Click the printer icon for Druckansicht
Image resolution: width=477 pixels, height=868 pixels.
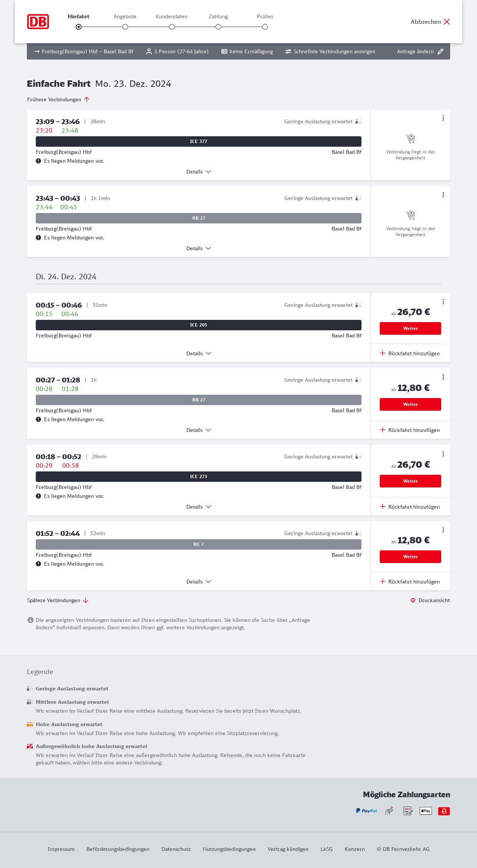tap(413, 600)
